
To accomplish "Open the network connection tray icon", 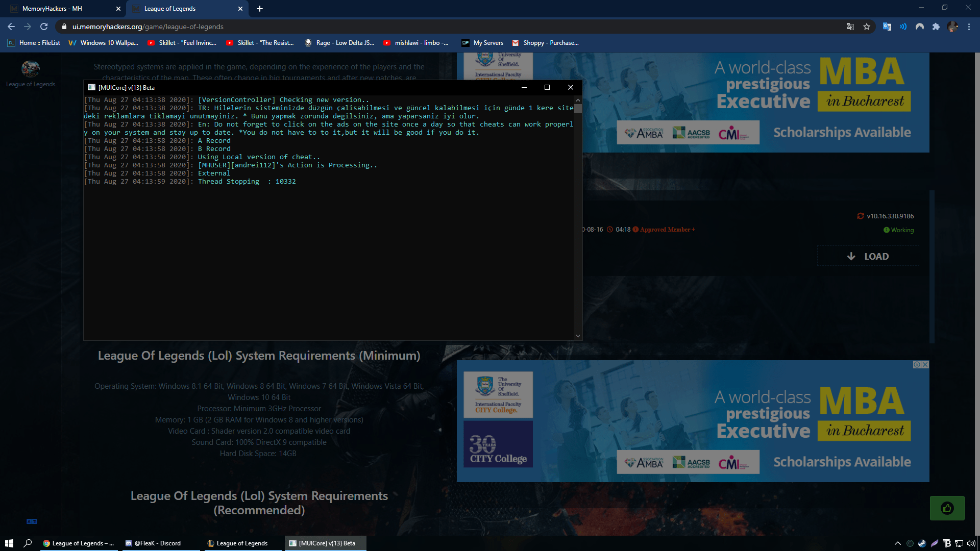I will pos(959,543).
